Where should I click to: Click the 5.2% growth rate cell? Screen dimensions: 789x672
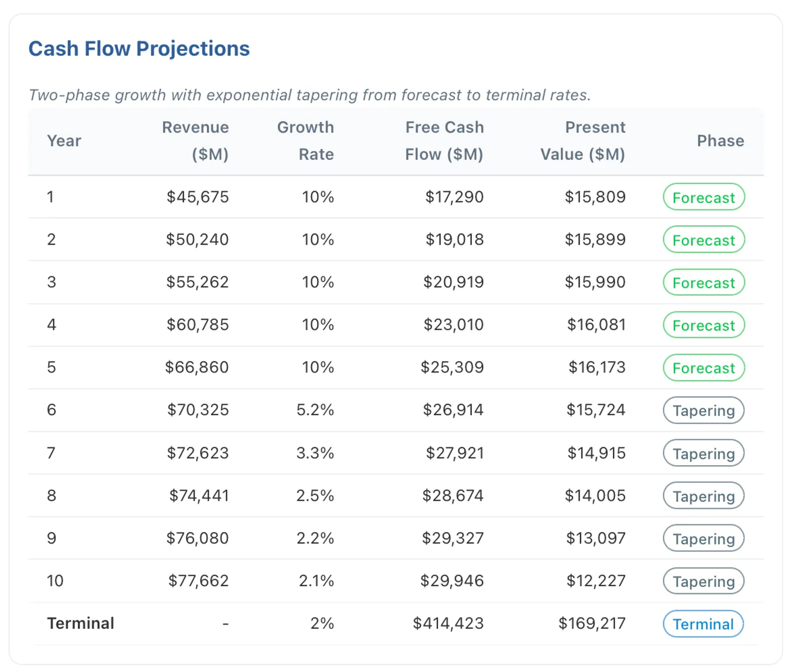(315, 410)
